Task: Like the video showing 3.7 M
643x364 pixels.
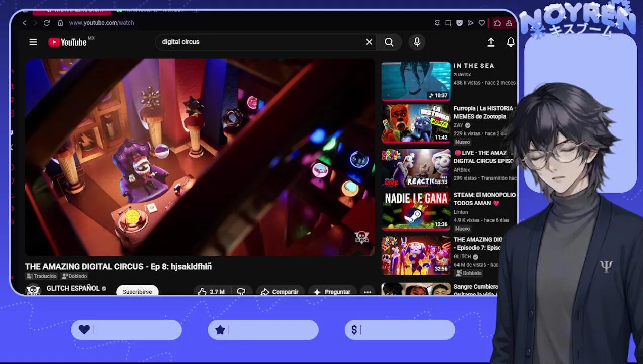Action: (212, 292)
